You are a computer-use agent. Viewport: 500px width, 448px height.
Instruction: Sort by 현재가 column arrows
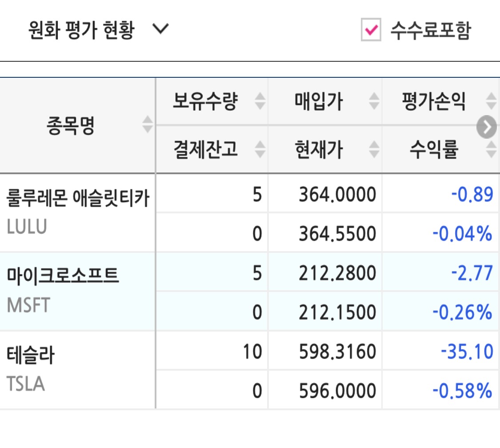click(x=374, y=149)
